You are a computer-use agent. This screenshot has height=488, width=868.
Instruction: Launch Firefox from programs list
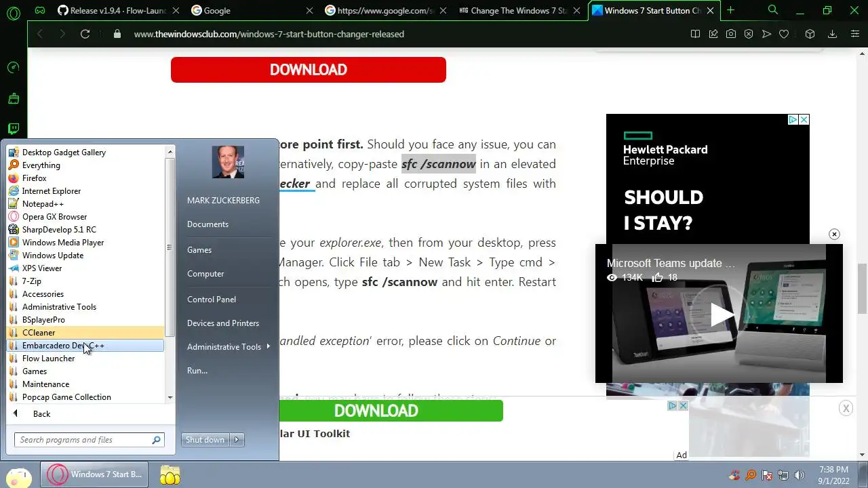click(85, 178)
